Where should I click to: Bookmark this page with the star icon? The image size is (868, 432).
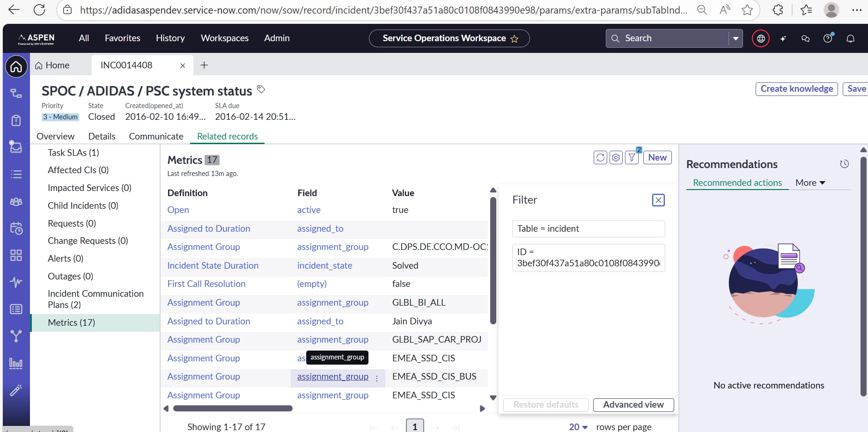[x=747, y=10]
